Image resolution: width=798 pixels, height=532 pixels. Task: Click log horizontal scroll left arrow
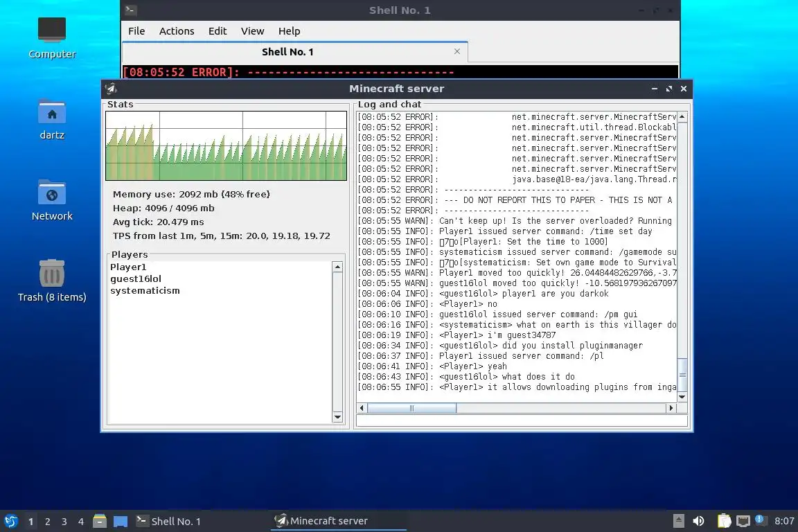362,408
